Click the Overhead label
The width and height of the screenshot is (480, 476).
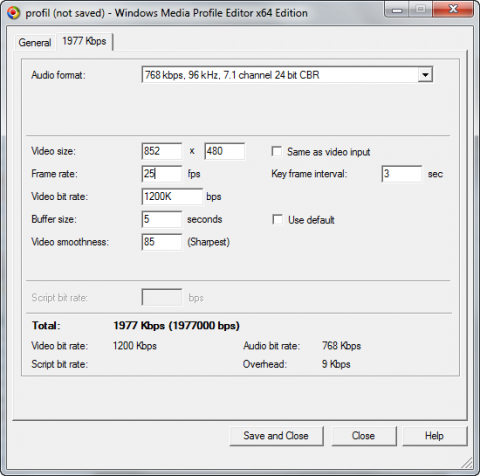coord(265,364)
